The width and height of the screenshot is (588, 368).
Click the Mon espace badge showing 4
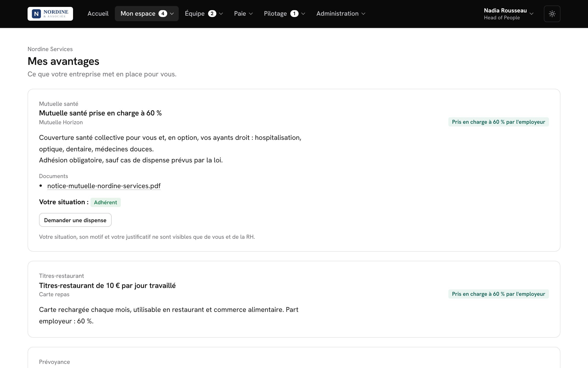tap(163, 14)
